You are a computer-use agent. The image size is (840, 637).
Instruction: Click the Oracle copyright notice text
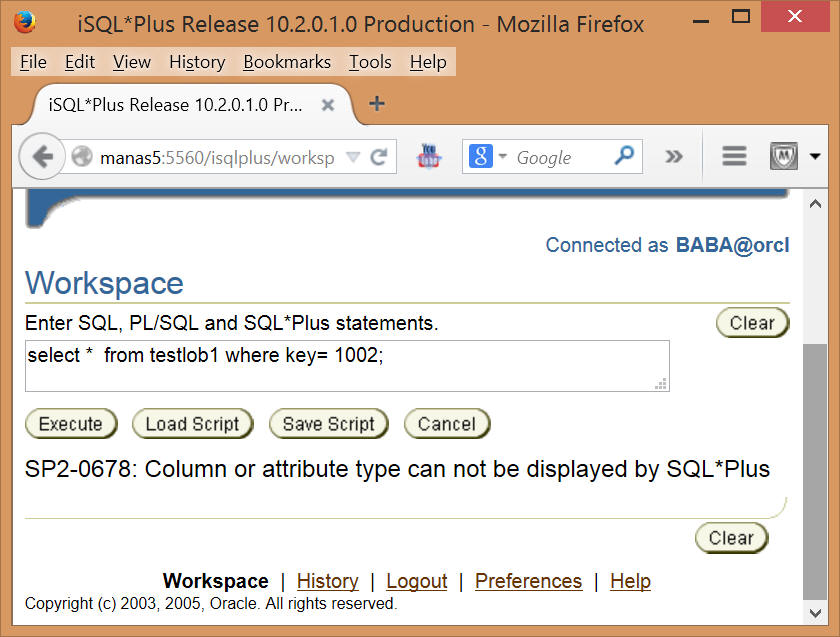click(x=211, y=604)
